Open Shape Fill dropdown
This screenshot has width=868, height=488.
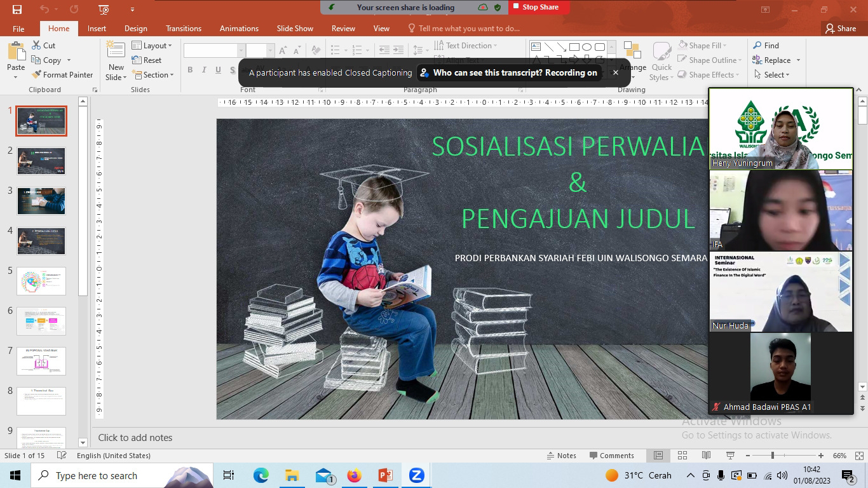point(702,46)
